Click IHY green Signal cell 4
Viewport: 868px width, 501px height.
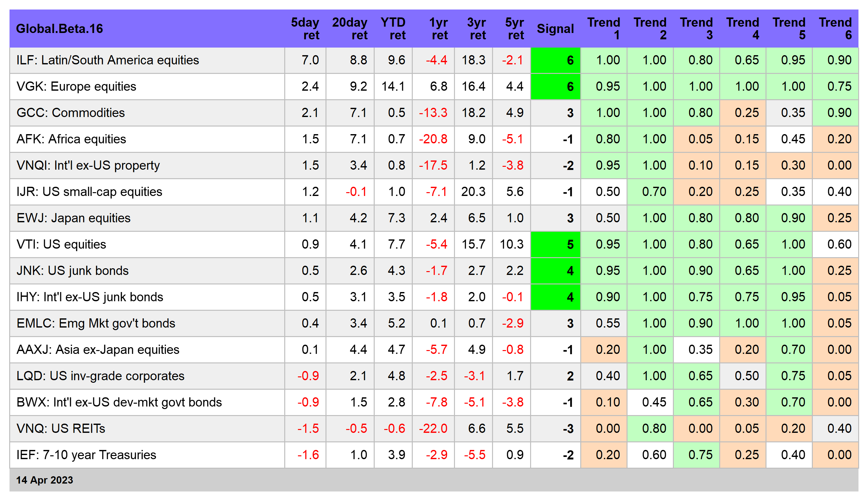point(556,297)
